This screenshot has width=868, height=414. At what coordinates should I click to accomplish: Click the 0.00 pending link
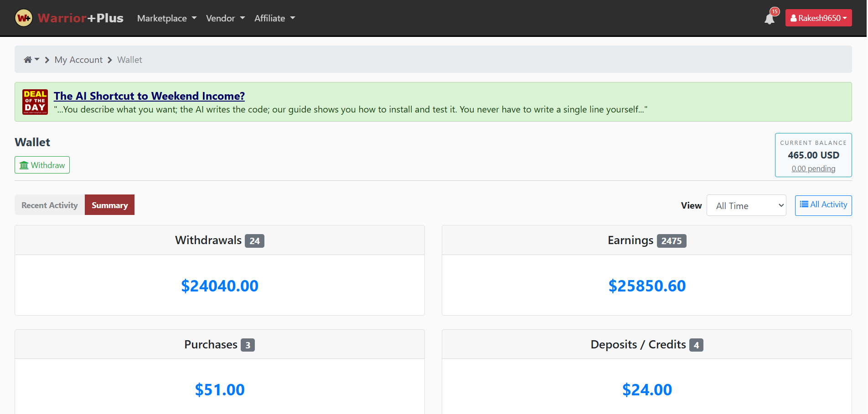point(813,169)
